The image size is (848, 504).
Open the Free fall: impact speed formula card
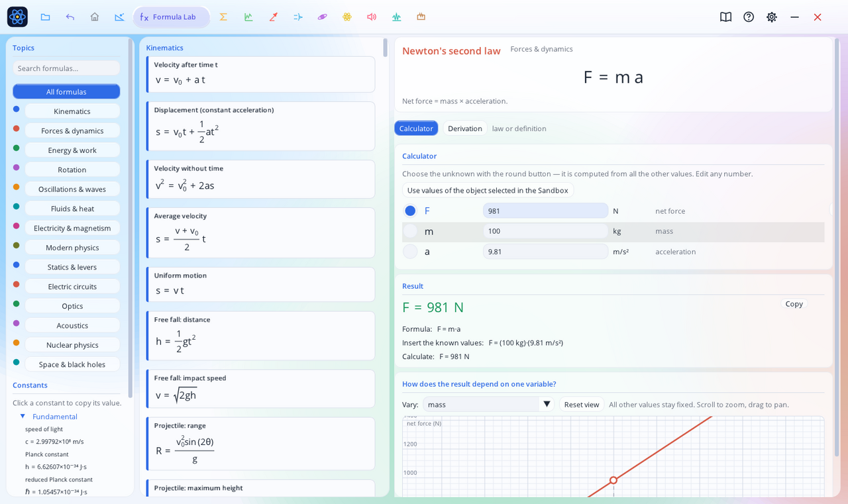(261, 389)
